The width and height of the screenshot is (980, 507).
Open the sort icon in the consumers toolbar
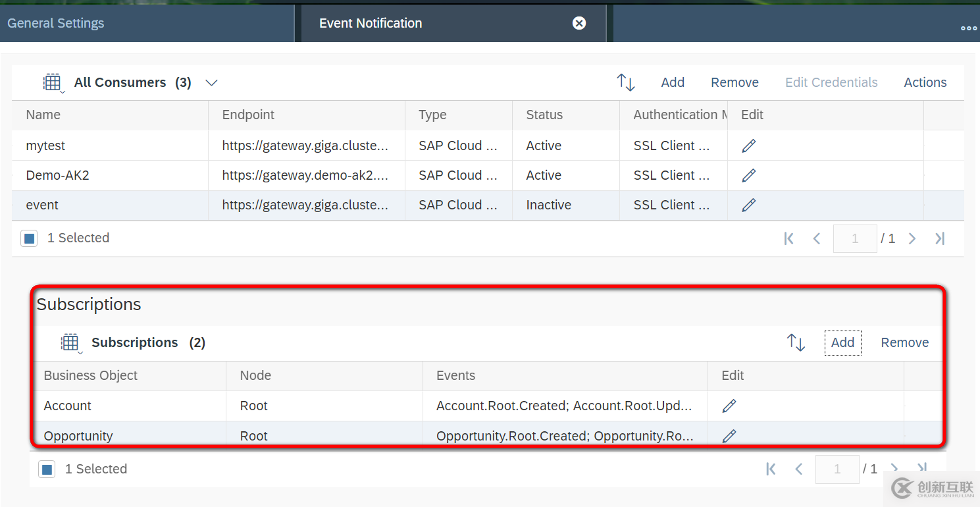tap(625, 82)
